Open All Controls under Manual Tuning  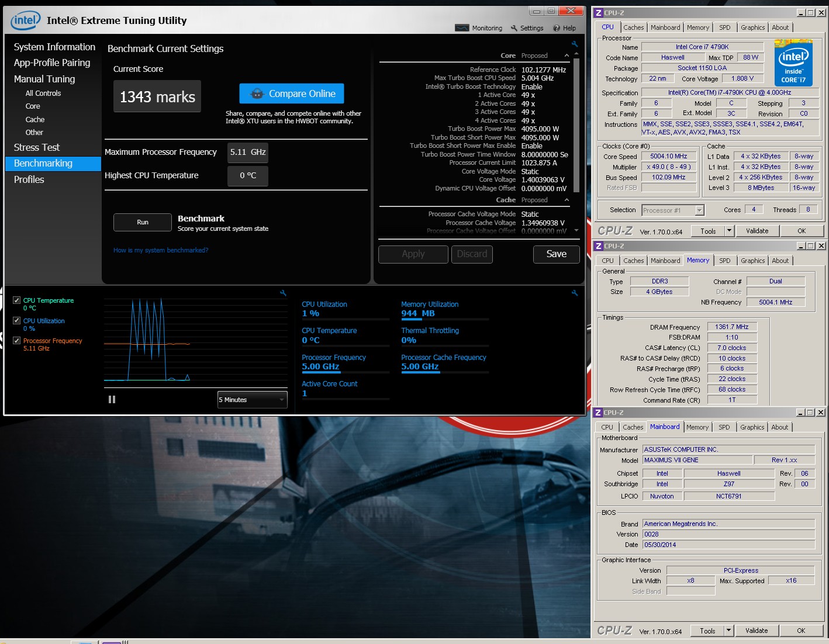click(43, 94)
